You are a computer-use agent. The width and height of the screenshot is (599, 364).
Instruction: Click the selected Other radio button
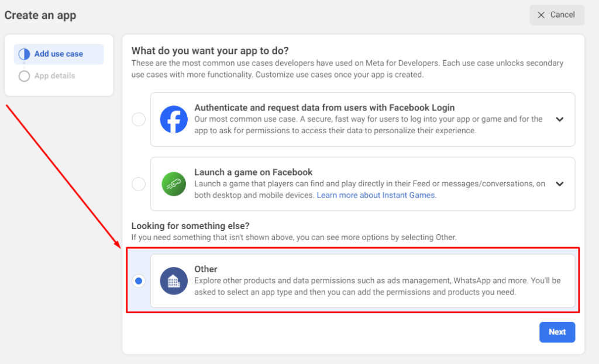pyautogui.click(x=139, y=280)
